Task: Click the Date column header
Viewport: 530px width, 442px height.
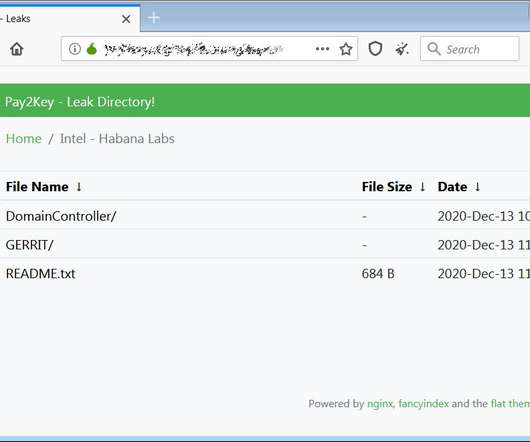Action: click(452, 187)
